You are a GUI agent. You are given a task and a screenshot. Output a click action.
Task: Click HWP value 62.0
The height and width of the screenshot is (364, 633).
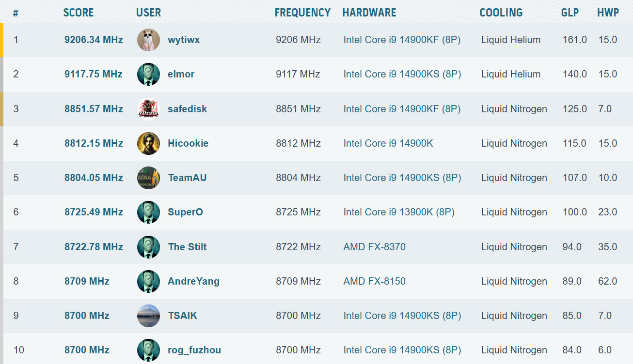coord(608,281)
